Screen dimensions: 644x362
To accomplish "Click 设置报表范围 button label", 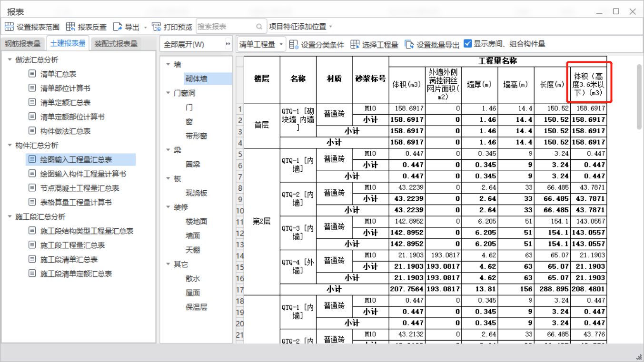I will (x=38, y=27).
